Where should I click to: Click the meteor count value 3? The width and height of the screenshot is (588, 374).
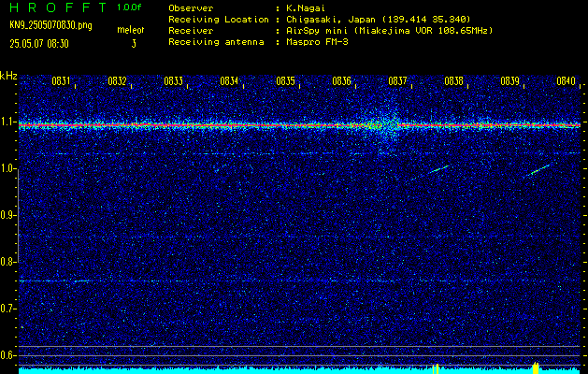click(134, 44)
